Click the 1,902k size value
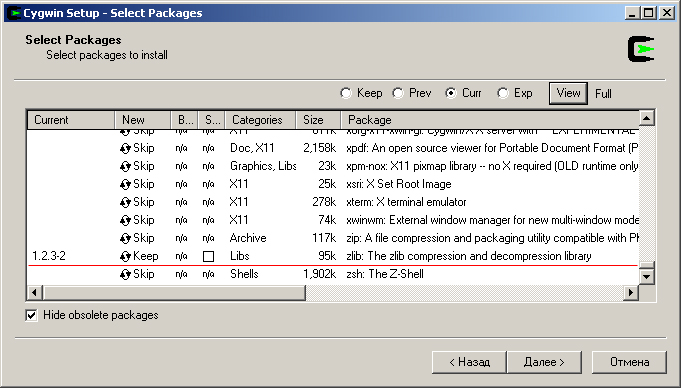The height and width of the screenshot is (388, 681). click(x=320, y=274)
